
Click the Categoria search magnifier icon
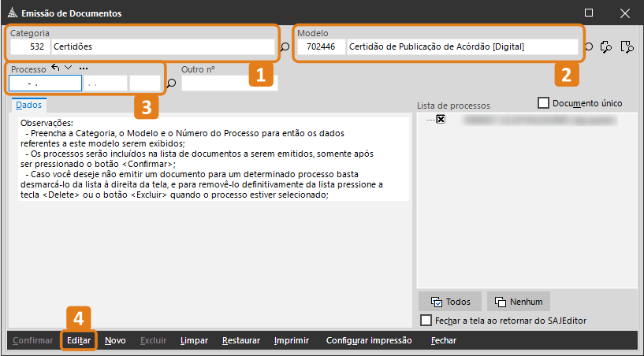tap(285, 47)
